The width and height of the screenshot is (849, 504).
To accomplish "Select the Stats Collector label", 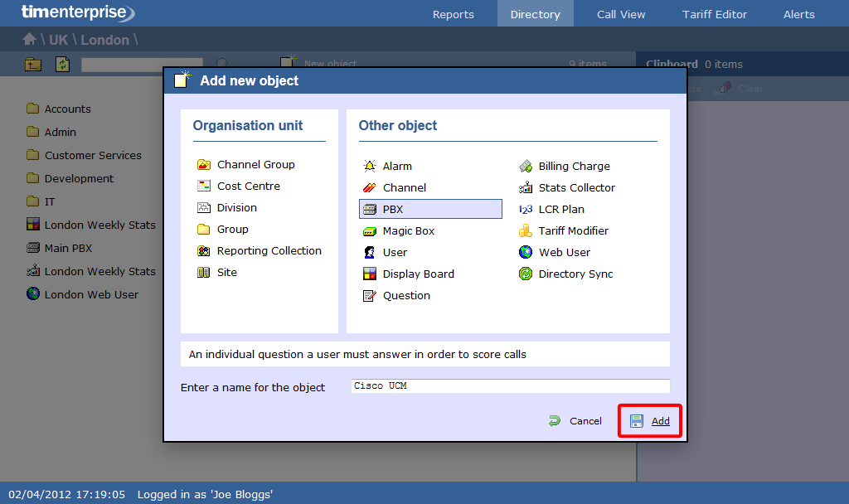I will [577, 188].
